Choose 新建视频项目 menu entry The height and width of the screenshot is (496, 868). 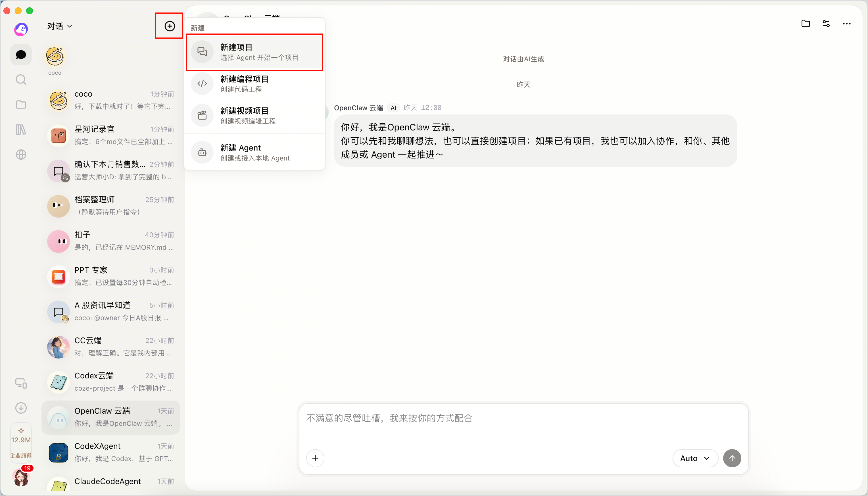[254, 116]
